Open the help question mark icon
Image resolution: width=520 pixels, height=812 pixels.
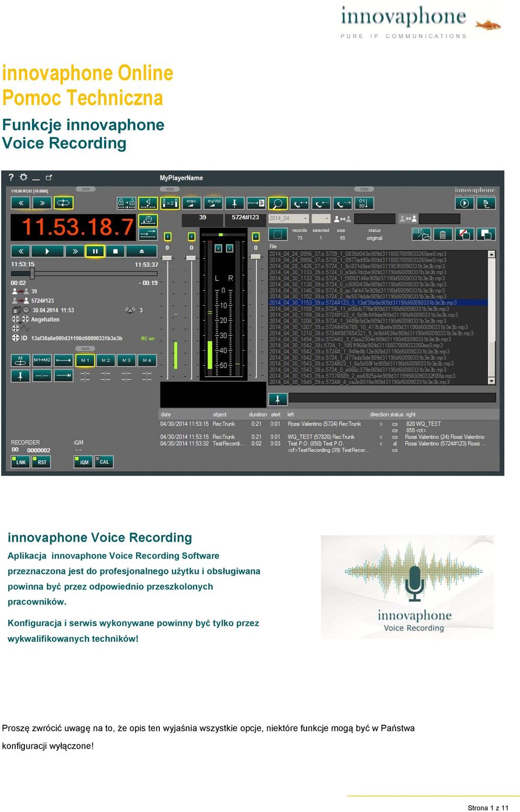point(11,177)
